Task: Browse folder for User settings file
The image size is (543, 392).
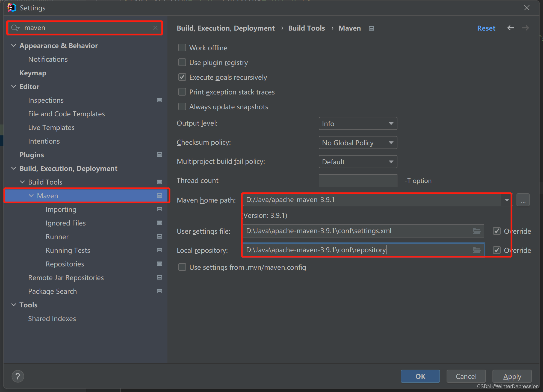Action: (x=477, y=231)
